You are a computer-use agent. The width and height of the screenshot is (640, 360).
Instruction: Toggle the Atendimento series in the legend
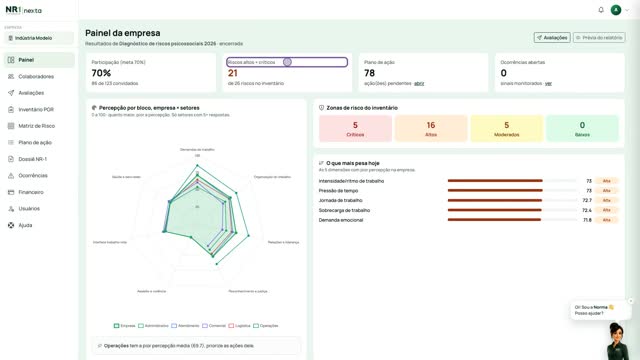[185, 326]
